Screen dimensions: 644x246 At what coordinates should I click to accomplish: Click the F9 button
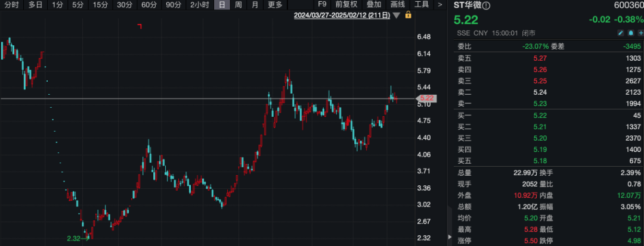(x=323, y=5)
